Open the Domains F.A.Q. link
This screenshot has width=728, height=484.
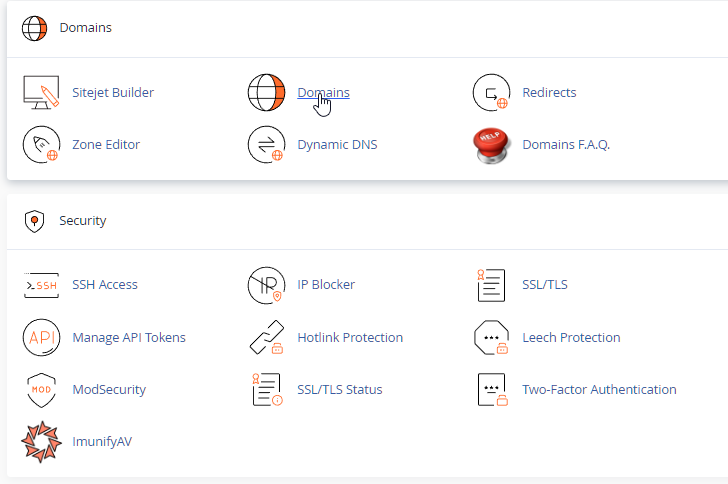(566, 144)
